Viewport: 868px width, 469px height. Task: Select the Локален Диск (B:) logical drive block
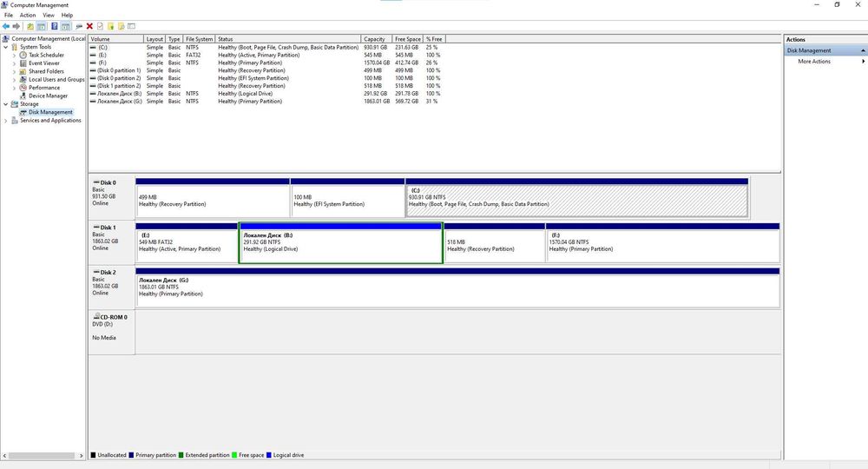340,242
